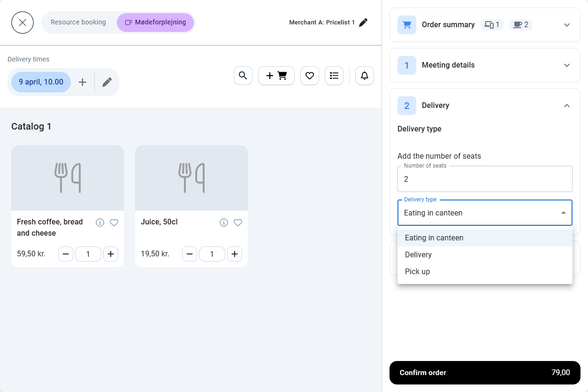Open notifications bell button
Image resolution: width=588 pixels, height=392 pixels.
[365, 76]
